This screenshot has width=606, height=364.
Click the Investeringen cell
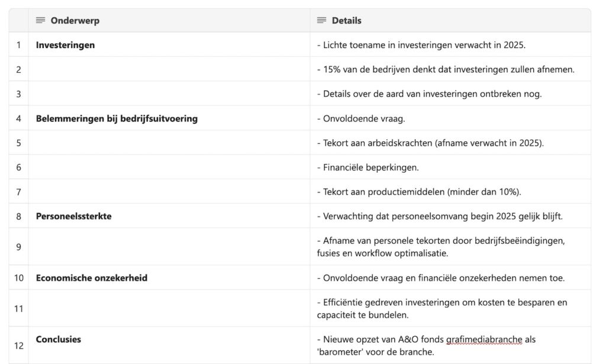(x=169, y=45)
